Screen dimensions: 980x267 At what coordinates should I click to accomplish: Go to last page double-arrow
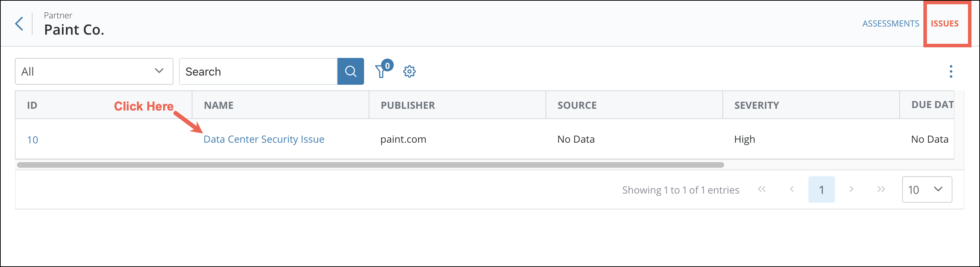881,189
